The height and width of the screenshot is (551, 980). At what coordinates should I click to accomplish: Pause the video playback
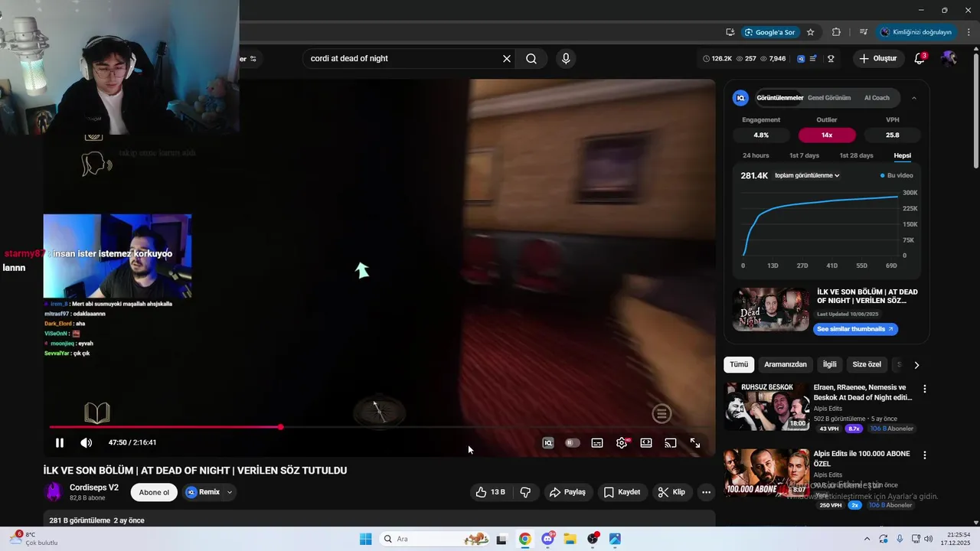click(60, 443)
